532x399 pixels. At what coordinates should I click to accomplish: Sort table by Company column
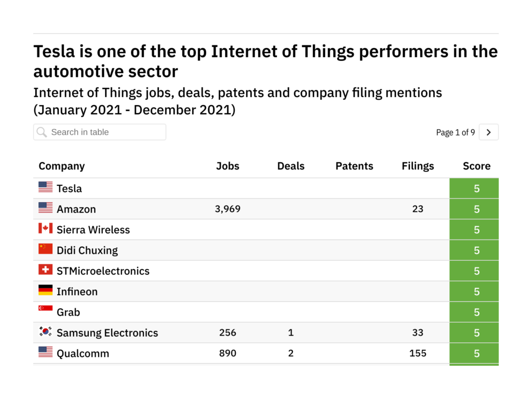point(62,166)
